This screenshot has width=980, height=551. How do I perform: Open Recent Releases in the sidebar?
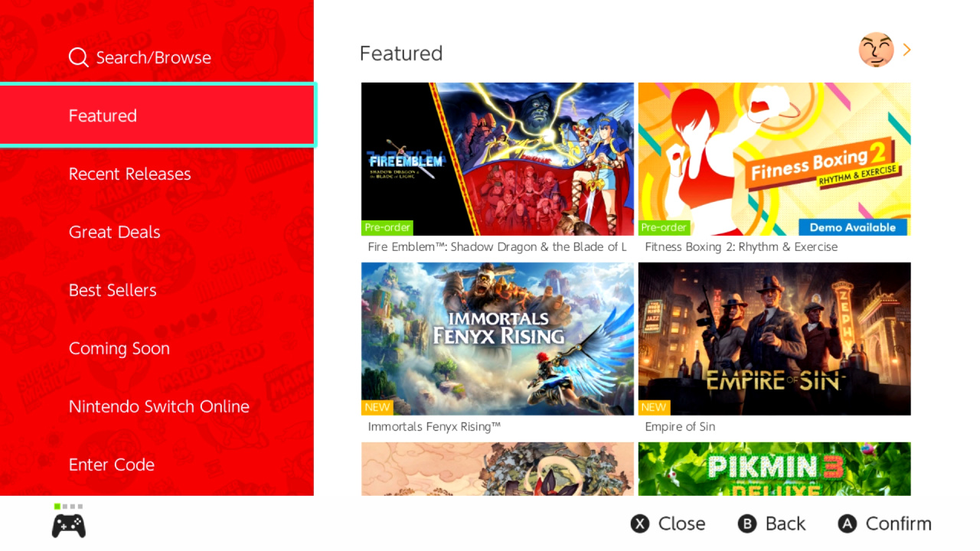[x=157, y=174]
